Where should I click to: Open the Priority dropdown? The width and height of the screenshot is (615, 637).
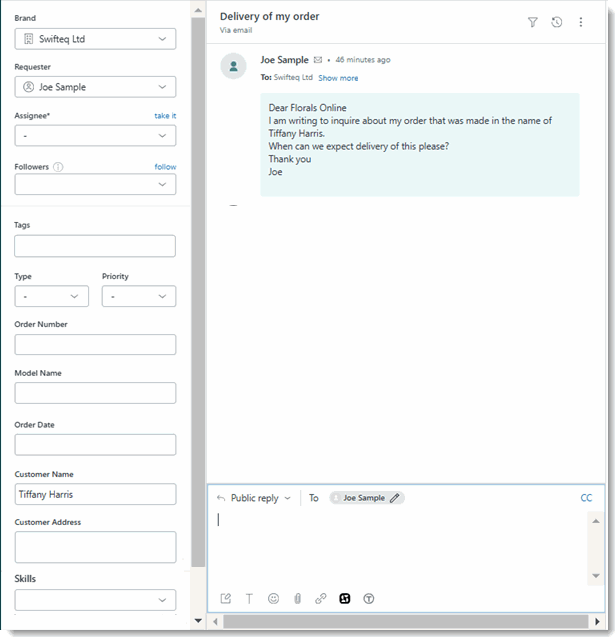pos(139,296)
